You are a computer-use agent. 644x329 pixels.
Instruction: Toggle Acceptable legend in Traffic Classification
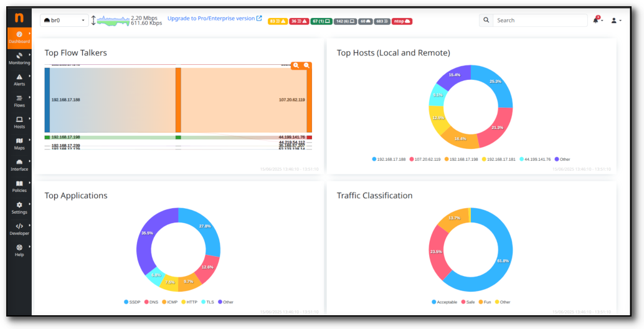point(445,302)
